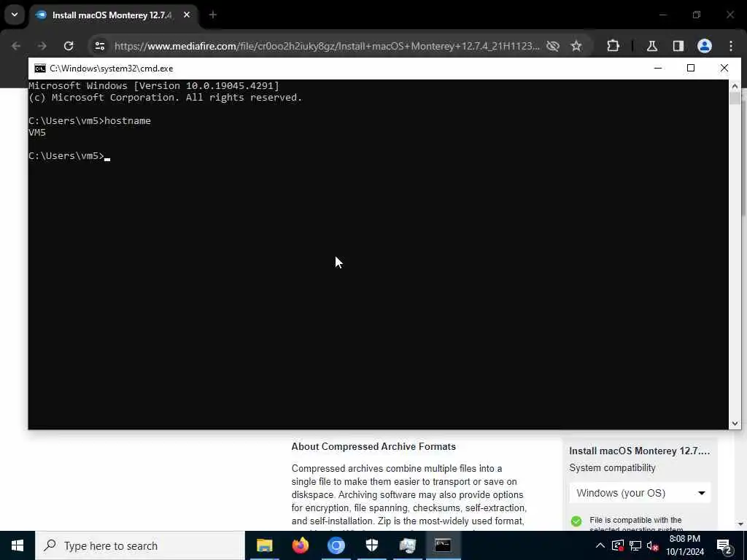
Task: Open the browser Extensions puzzle icon
Action: pos(613,46)
